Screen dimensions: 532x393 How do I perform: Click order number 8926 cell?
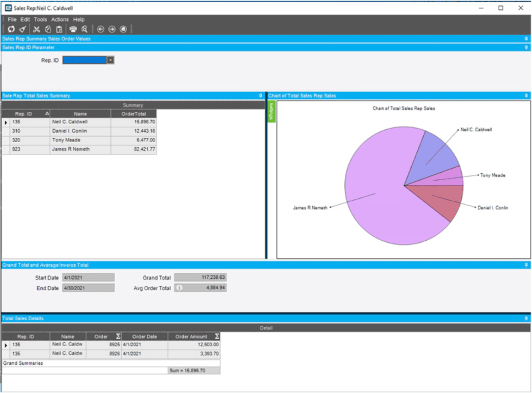tap(104, 354)
